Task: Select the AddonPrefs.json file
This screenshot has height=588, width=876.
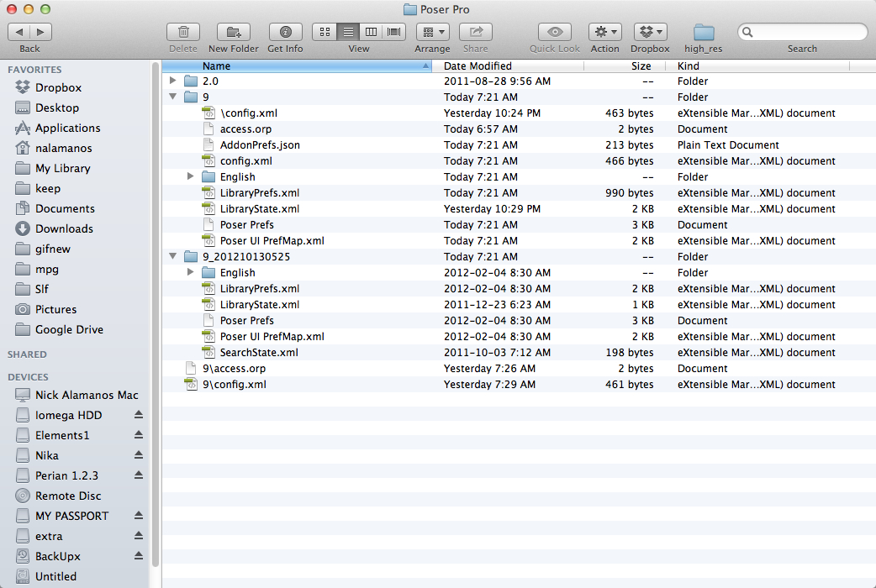Action: coord(260,144)
